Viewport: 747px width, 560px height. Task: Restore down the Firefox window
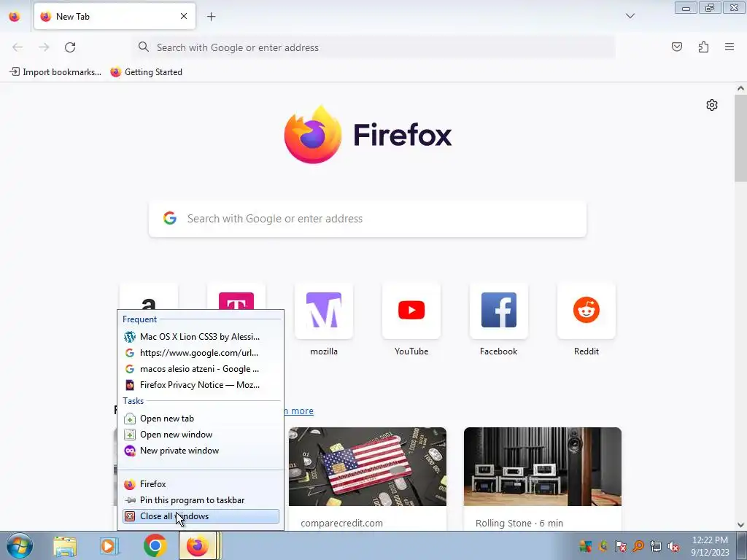click(x=710, y=7)
